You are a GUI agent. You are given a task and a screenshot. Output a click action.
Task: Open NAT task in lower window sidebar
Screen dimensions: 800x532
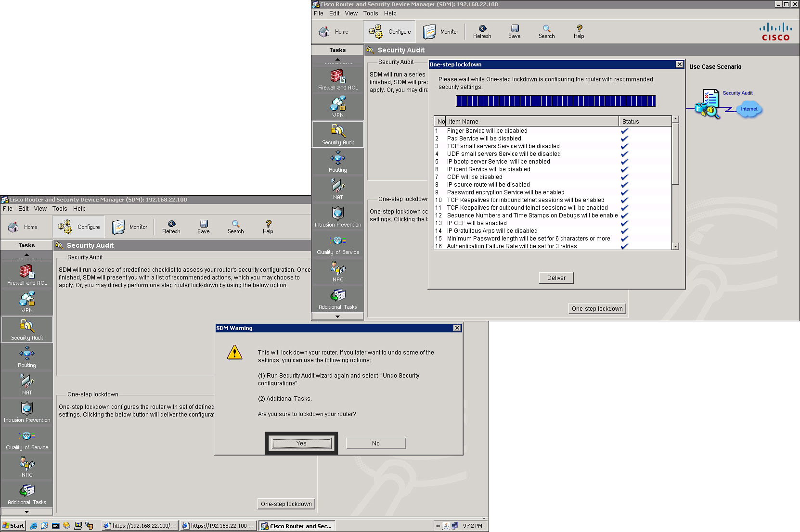27,384
